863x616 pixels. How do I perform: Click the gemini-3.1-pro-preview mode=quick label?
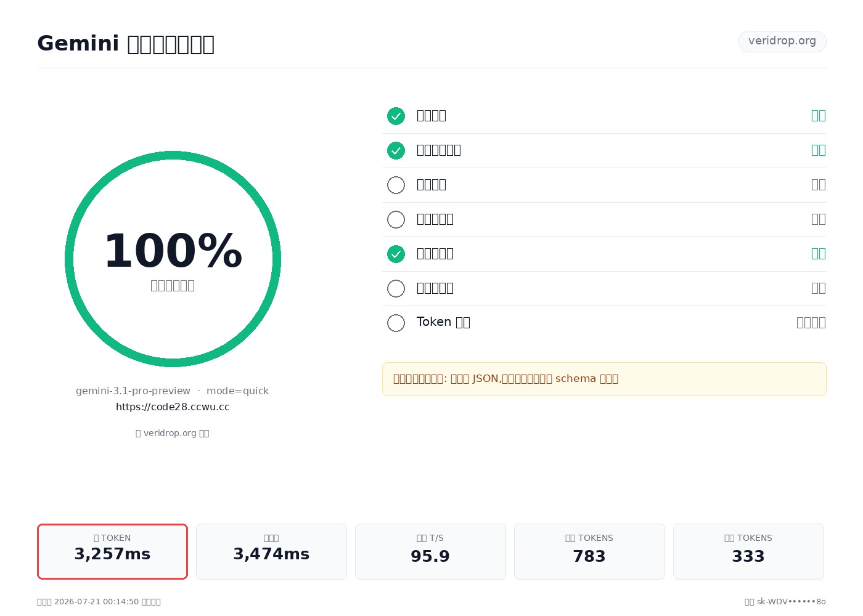tap(173, 391)
